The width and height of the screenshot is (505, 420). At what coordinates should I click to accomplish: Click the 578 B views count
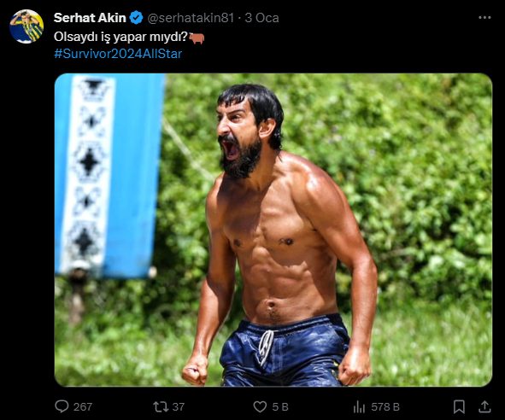tap(385, 407)
